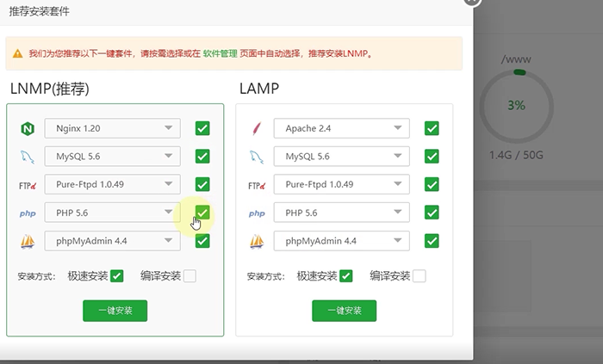Click the Apache feather icon in LAMP

[257, 128]
